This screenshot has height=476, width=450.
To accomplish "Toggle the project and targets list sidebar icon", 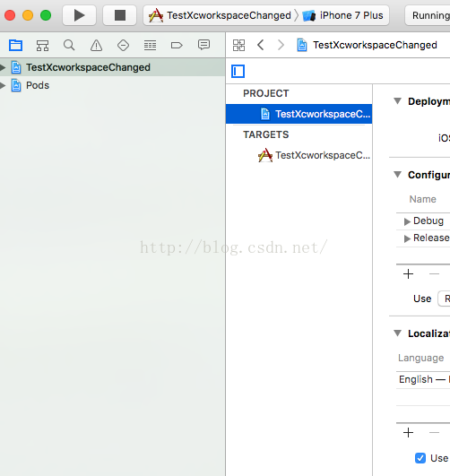I will pyautogui.click(x=238, y=72).
